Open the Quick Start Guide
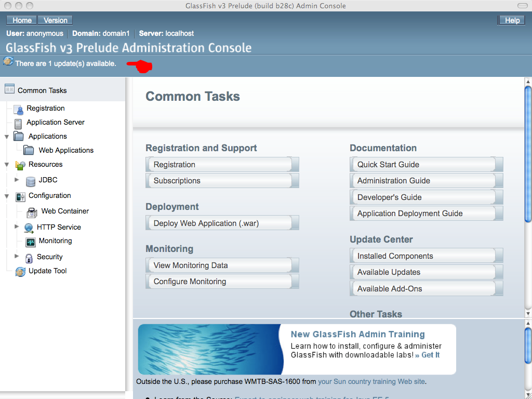The height and width of the screenshot is (399, 532). [x=427, y=165]
